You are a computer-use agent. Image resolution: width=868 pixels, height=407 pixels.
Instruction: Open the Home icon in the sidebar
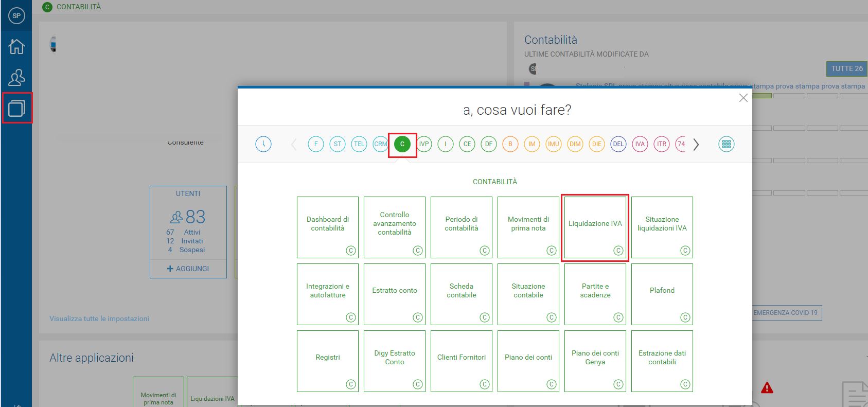pyautogui.click(x=16, y=46)
